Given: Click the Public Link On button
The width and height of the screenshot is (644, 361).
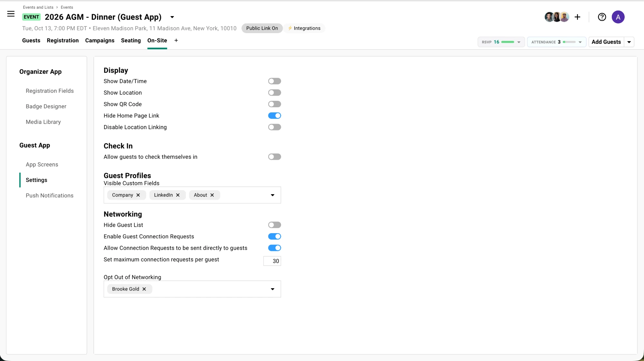Looking at the screenshot, I should pyautogui.click(x=262, y=28).
